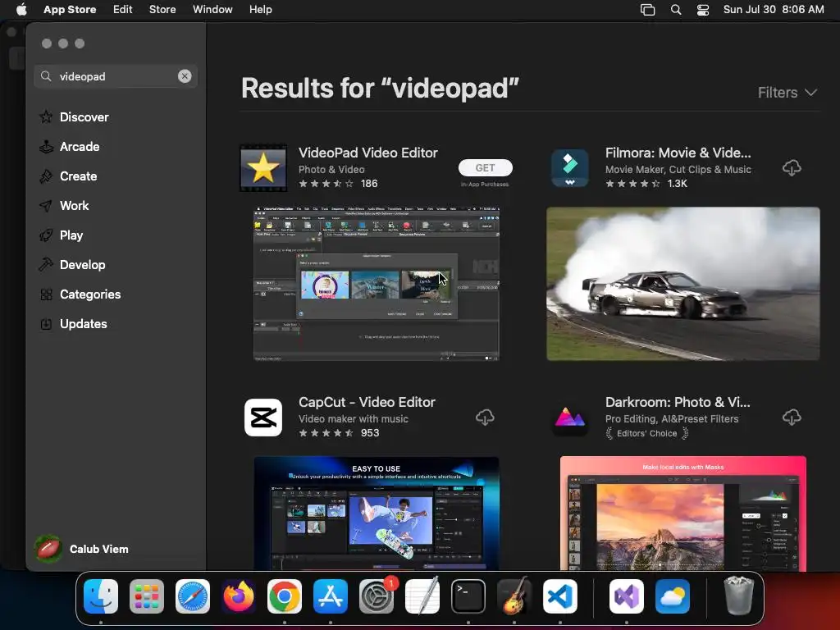The image size is (840, 630).
Task: Expand the Filters dropdown
Action: (787, 92)
